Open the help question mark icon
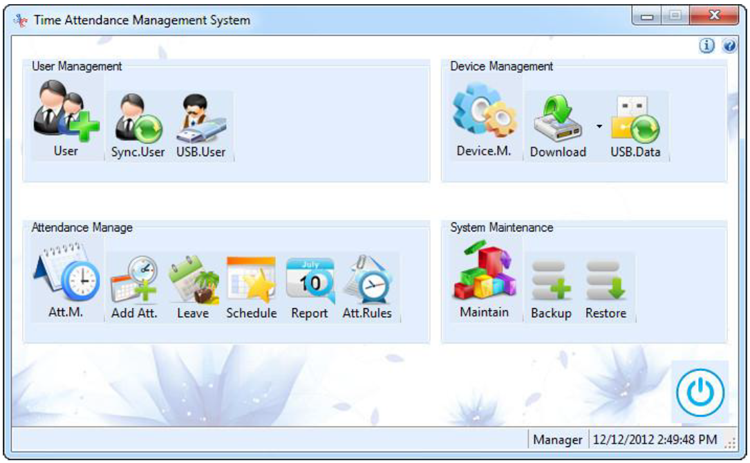This screenshot has width=750, height=463. click(729, 45)
